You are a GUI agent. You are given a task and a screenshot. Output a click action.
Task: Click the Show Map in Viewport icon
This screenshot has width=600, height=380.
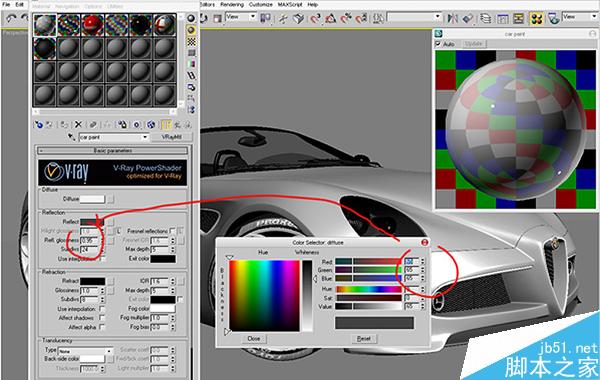point(151,125)
